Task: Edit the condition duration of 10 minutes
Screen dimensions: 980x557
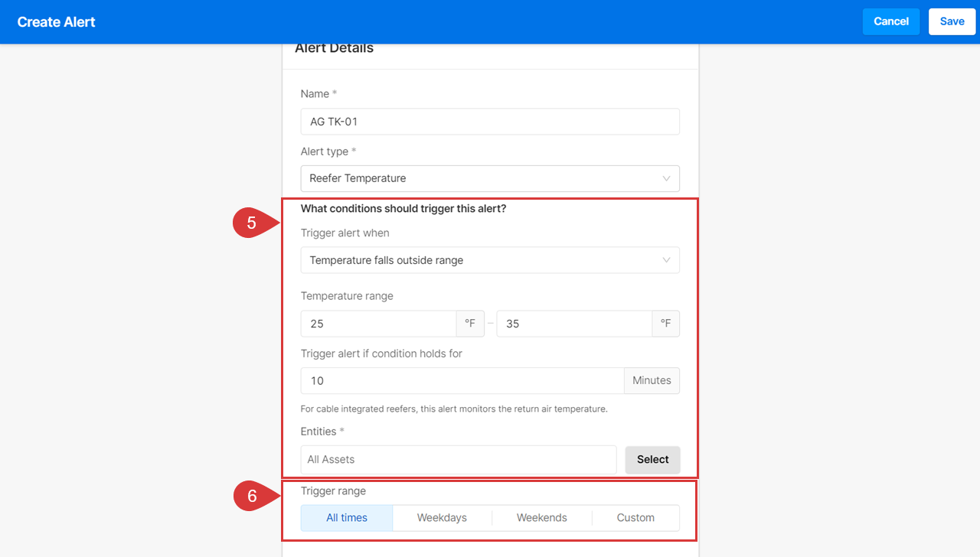Action: [x=462, y=381]
